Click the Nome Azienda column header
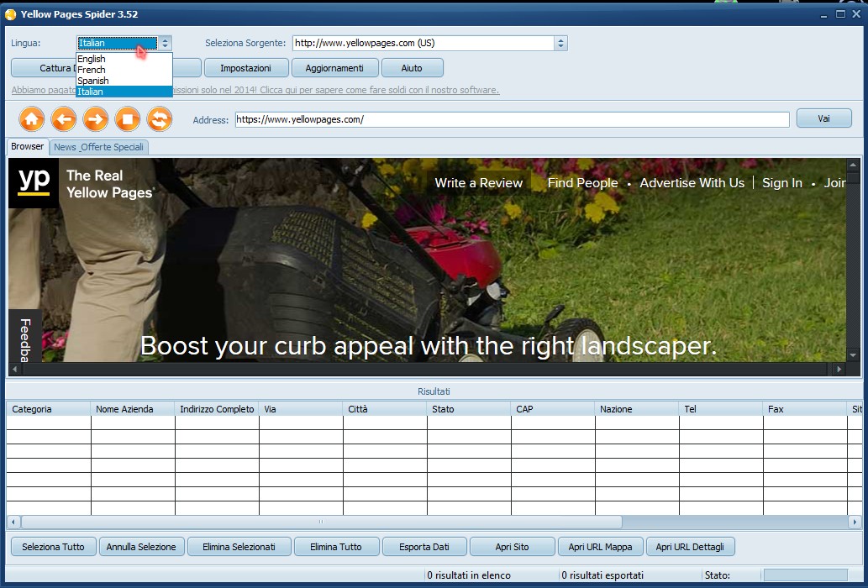The image size is (868, 588). pyautogui.click(x=132, y=409)
